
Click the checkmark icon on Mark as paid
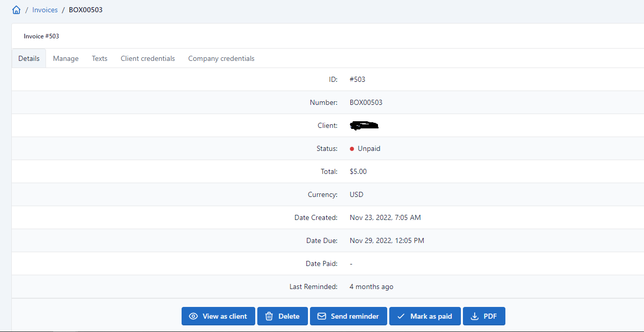tap(402, 316)
